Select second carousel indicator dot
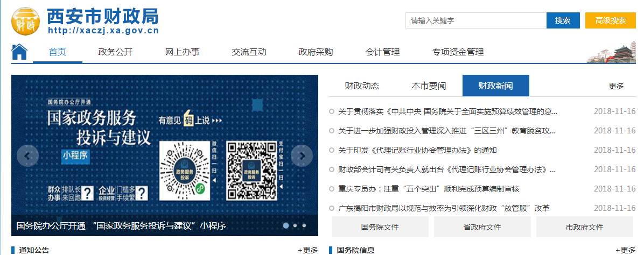Viewport: 644px width, 255px height. click(x=295, y=225)
